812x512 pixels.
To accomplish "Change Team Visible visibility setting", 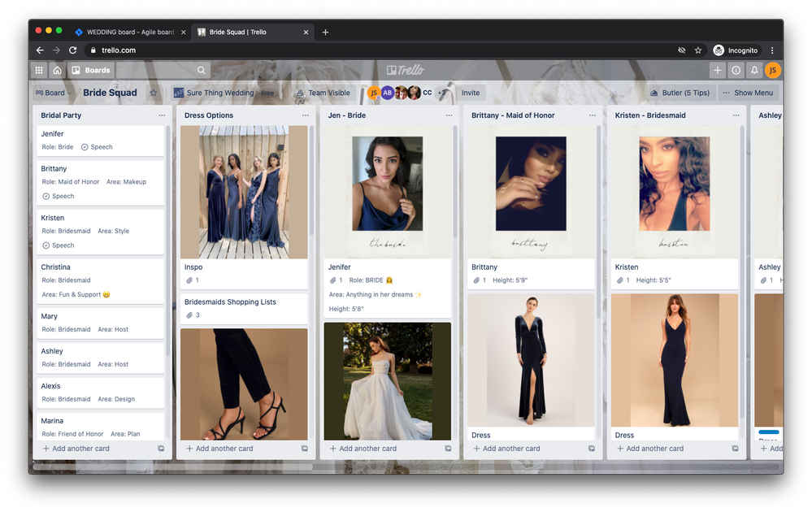I will click(323, 93).
